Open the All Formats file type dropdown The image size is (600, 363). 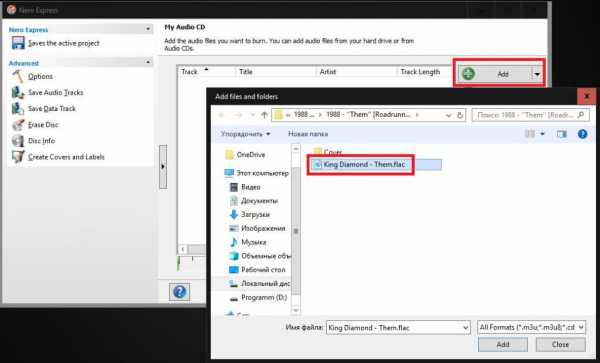tap(581, 327)
